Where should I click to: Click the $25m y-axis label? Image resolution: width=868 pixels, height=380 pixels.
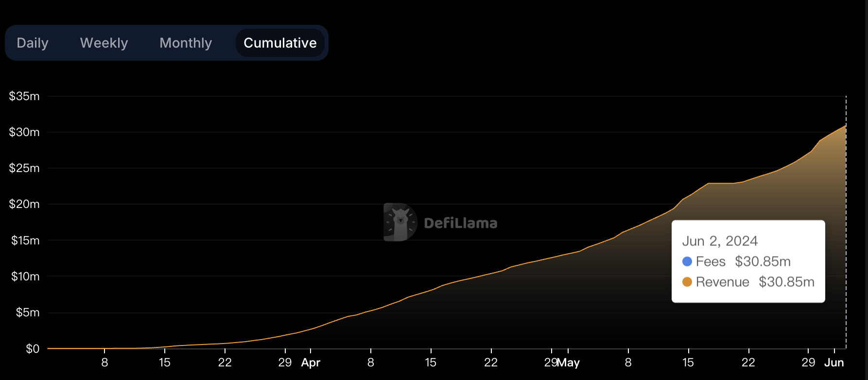(24, 168)
